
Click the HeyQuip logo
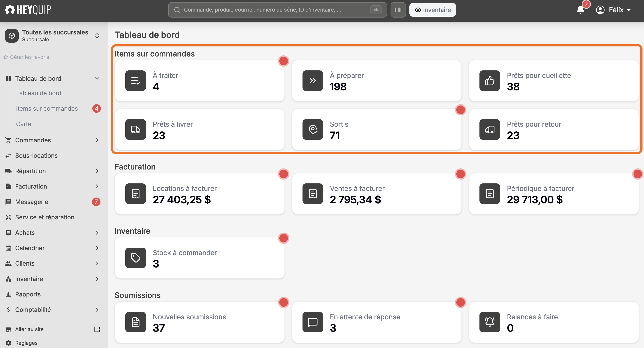tap(28, 10)
